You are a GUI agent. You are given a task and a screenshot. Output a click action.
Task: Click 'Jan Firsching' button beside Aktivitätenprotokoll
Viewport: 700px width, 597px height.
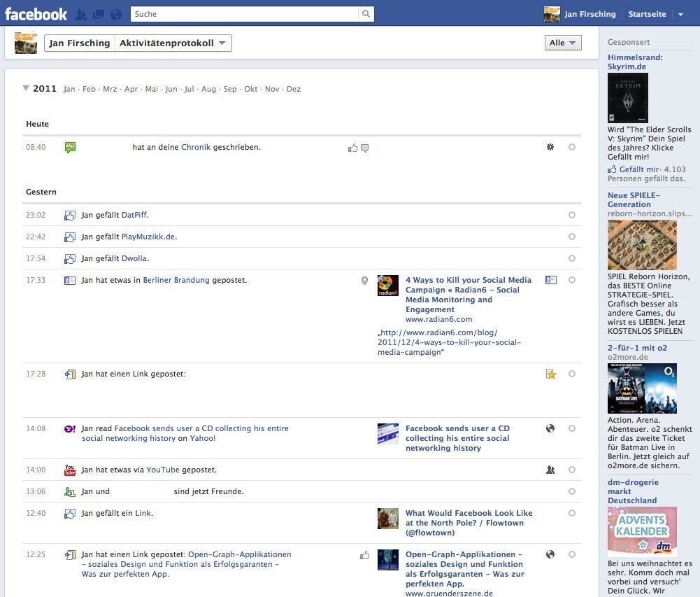pyautogui.click(x=80, y=43)
